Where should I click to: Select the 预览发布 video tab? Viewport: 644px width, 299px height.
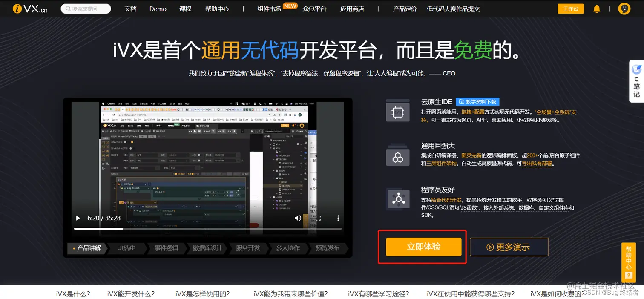tap(328, 248)
